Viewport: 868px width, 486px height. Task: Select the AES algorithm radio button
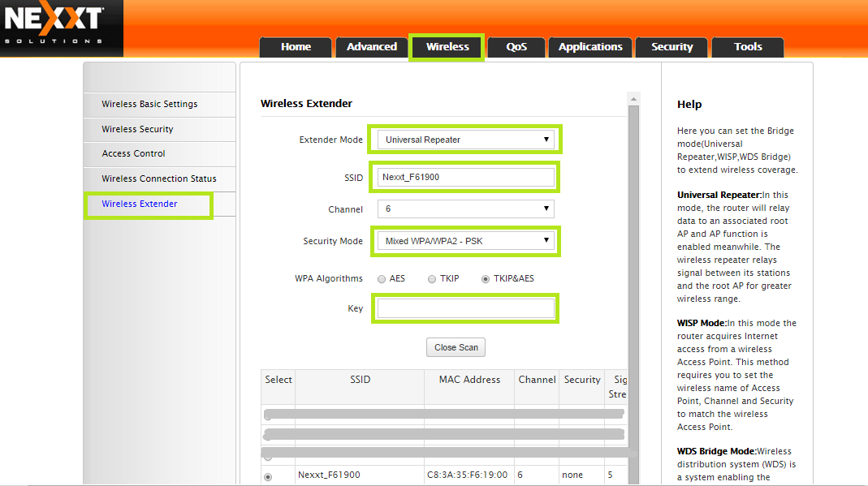[x=382, y=279]
